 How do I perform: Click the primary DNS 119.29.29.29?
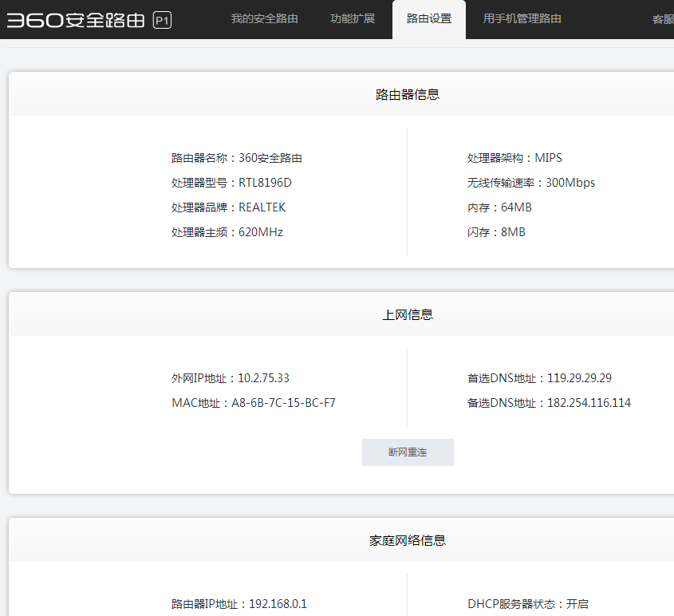(x=579, y=378)
